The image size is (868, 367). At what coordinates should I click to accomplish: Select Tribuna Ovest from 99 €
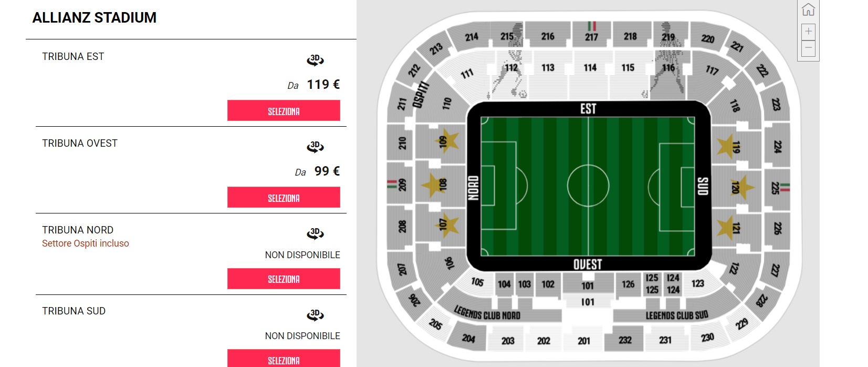pyautogui.click(x=284, y=198)
